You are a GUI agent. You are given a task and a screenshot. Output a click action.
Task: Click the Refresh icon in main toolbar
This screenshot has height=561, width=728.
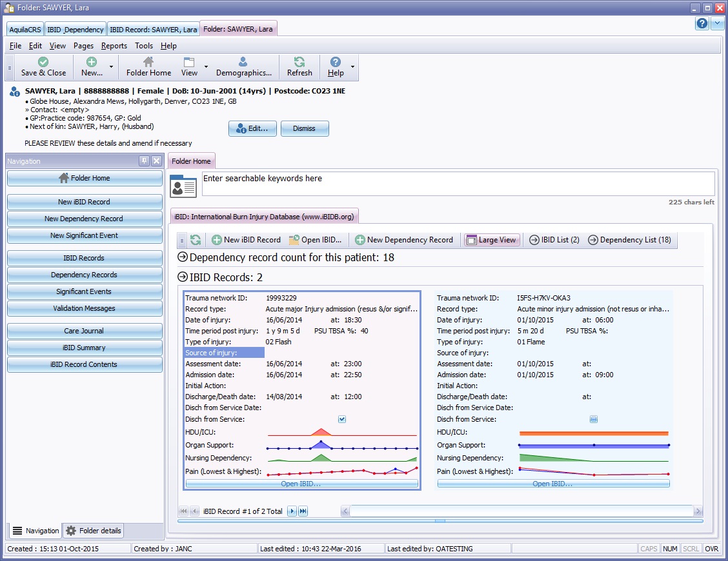click(299, 63)
